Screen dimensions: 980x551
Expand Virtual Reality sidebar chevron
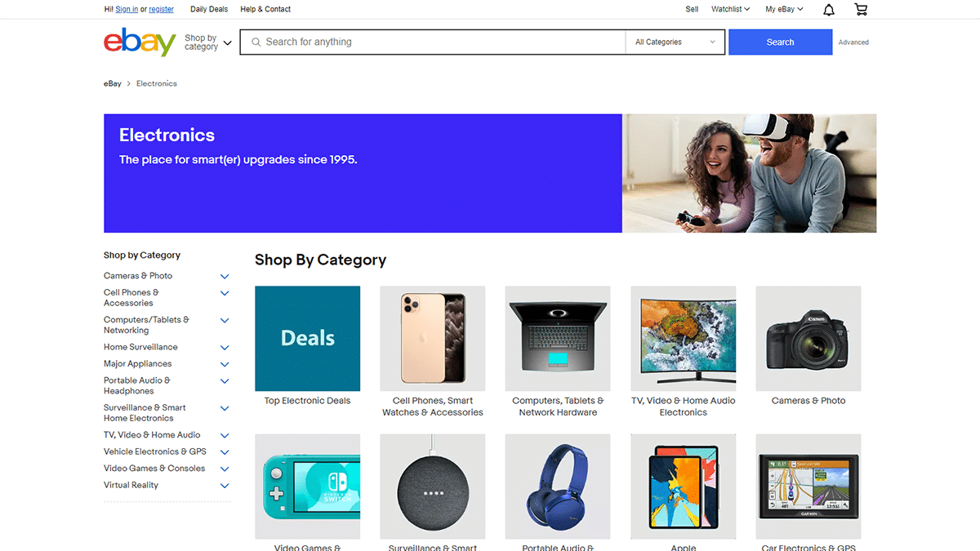click(225, 486)
